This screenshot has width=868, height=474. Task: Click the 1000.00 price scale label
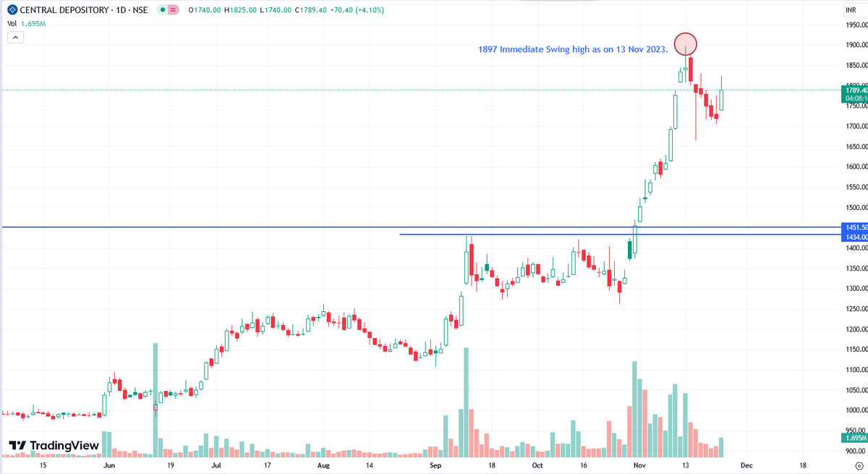click(856, 410)
